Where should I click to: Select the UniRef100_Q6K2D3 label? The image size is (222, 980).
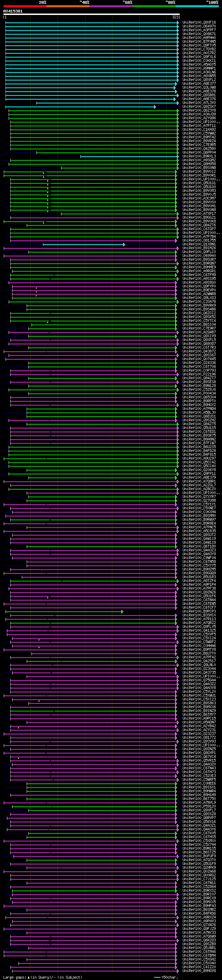(199, 940)
